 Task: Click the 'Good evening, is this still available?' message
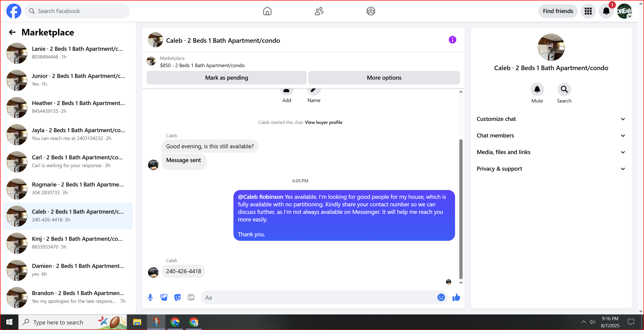pyautogui.click(x=210, y=146)
